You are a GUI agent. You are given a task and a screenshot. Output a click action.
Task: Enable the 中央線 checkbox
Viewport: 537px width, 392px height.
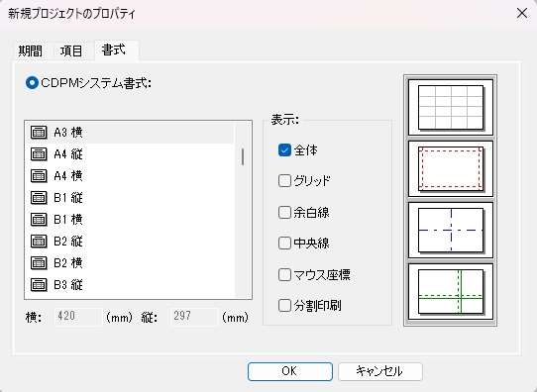click(284, 243)
